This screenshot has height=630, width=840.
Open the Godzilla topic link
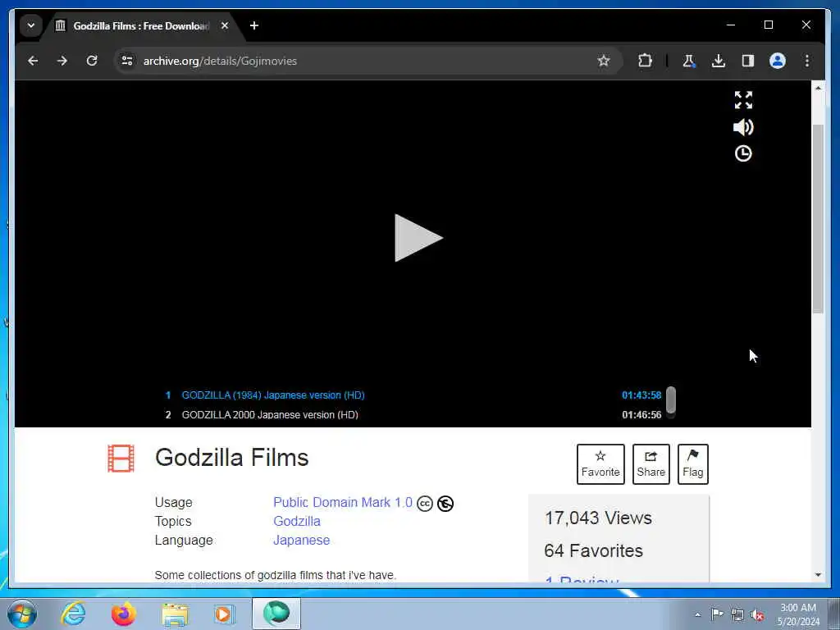[x=297, y=521]
